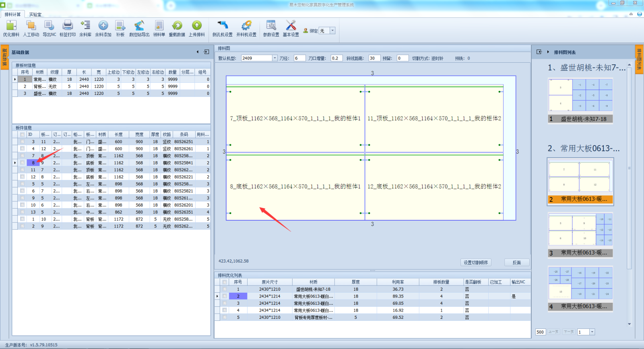Click the page size field showing 500

pos(541,332)
